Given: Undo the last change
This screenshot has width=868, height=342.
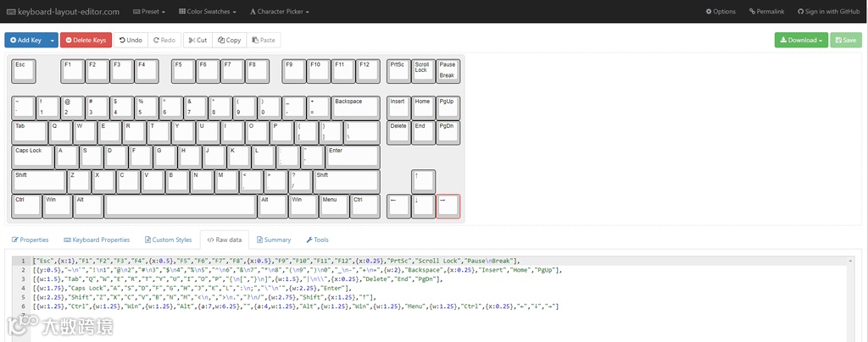Looking at the screenshot, I should [x=131, y=40].
